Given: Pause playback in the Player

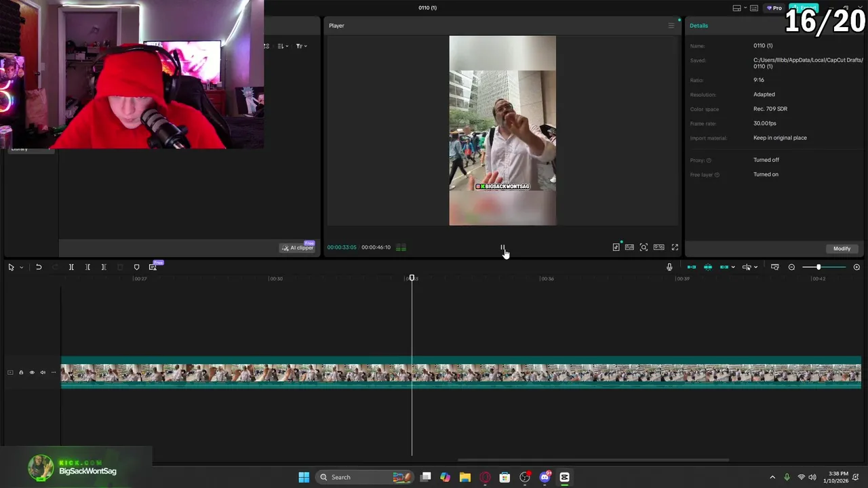Looking at the screenshot, I should 502,247.
